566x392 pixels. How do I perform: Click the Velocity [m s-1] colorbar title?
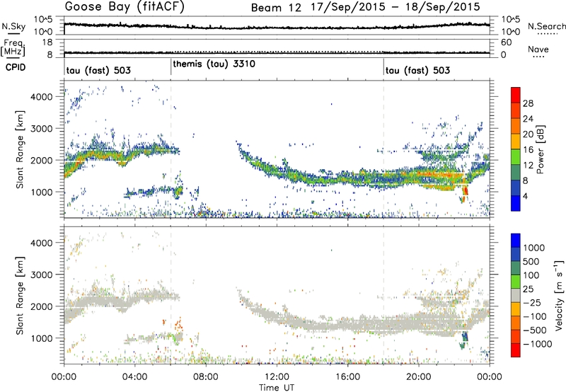(x=560, y=296)
